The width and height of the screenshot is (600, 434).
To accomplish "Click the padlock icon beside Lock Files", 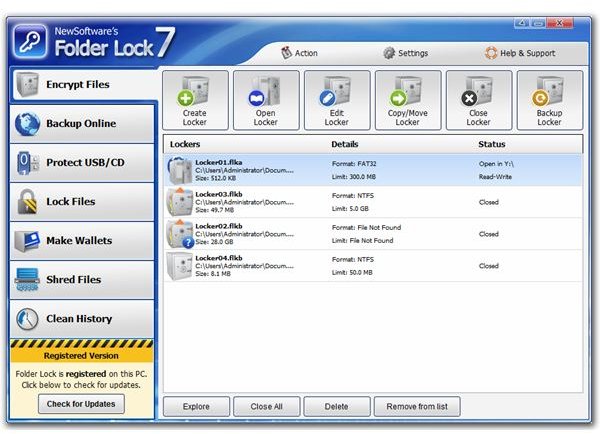I will click(28, 201).
